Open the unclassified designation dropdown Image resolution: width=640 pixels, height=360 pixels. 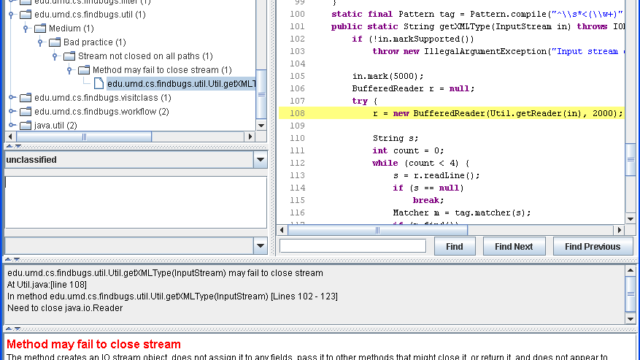tap(260, 160)
